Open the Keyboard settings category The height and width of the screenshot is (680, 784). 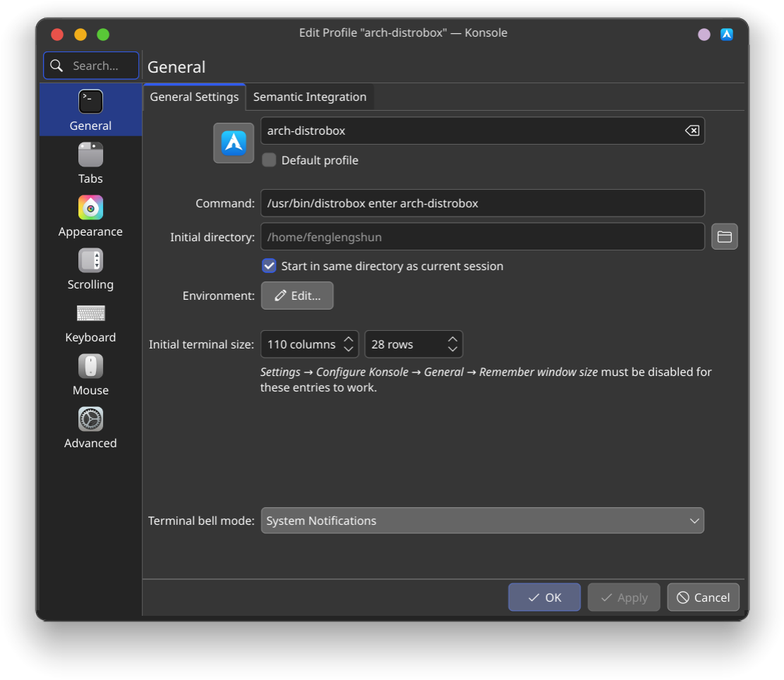pos(90,322)
